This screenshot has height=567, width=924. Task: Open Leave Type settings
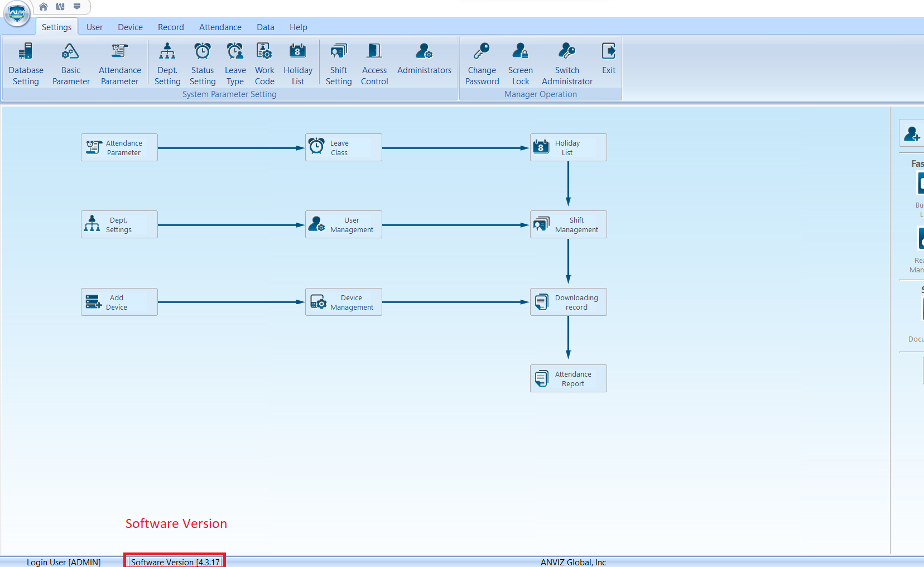(x=235, y=63)
